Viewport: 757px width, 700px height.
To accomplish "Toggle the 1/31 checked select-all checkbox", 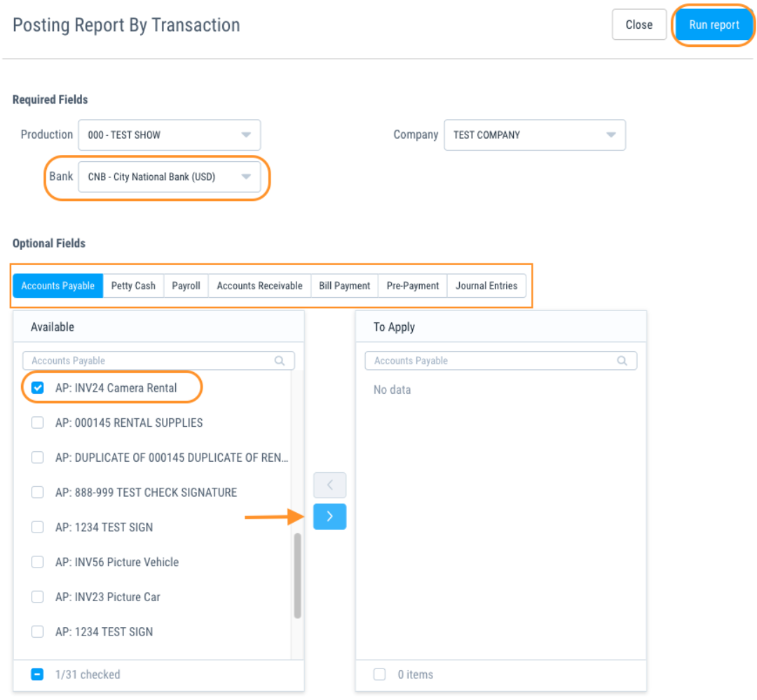I will [38, 674].
